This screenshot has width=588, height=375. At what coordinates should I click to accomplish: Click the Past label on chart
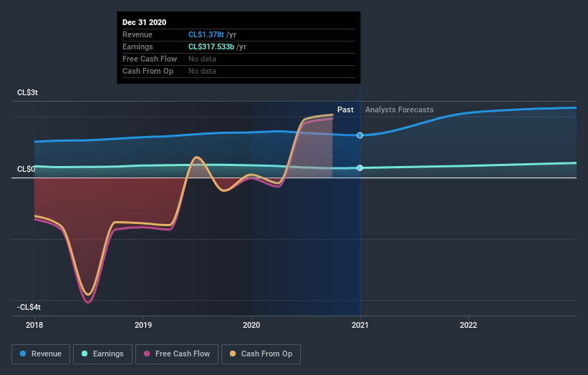click(x=345, y=109)
